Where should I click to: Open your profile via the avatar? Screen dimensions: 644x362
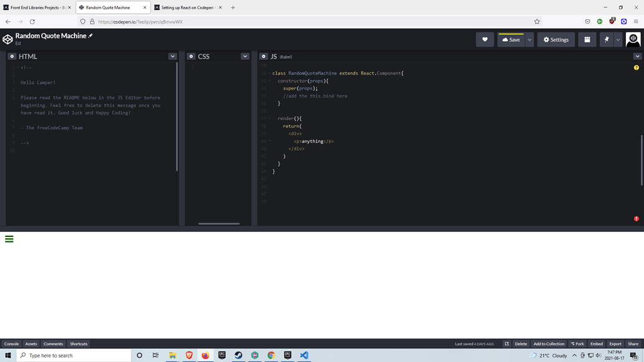633,39
